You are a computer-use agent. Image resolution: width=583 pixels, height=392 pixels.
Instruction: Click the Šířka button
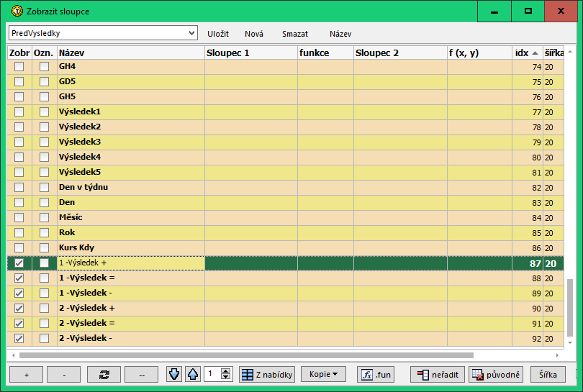click(548, 375)
